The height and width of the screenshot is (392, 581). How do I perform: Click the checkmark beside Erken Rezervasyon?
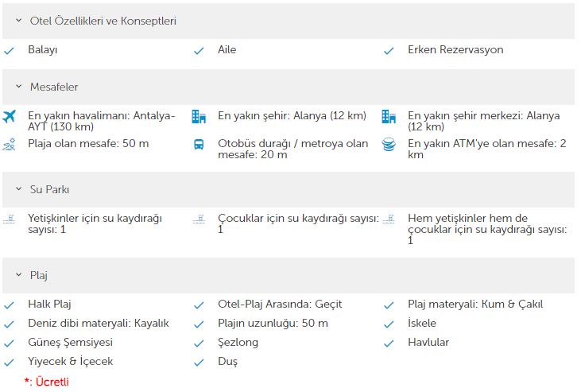389,51
